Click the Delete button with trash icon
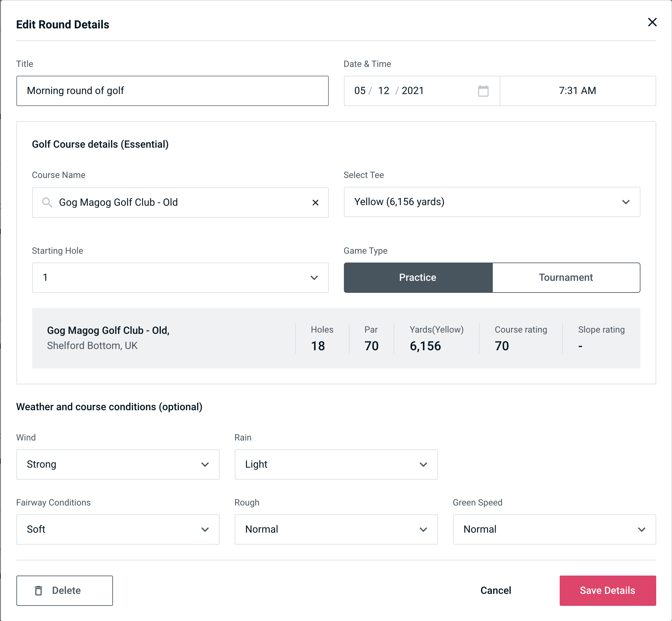 click(x=65, y=590)
